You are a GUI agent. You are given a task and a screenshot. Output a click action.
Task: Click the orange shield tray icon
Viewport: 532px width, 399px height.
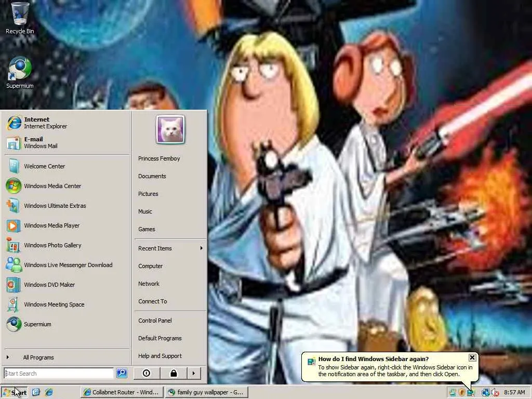462,393
